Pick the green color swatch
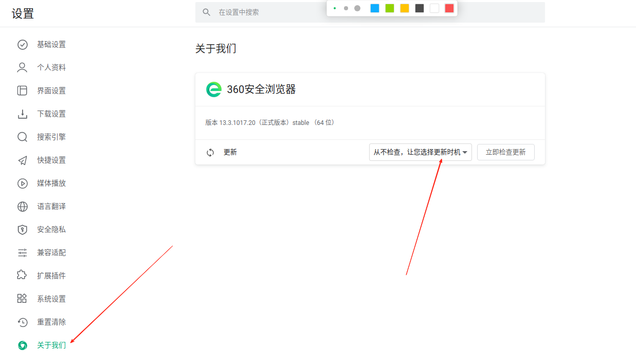 point(390,8)
